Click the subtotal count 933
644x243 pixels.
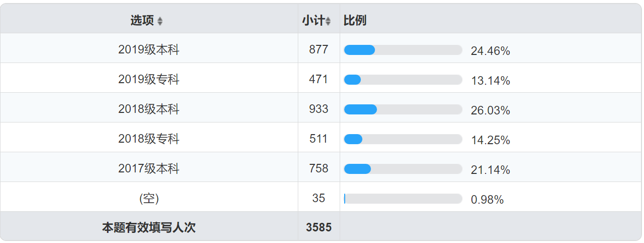(319, 109)
